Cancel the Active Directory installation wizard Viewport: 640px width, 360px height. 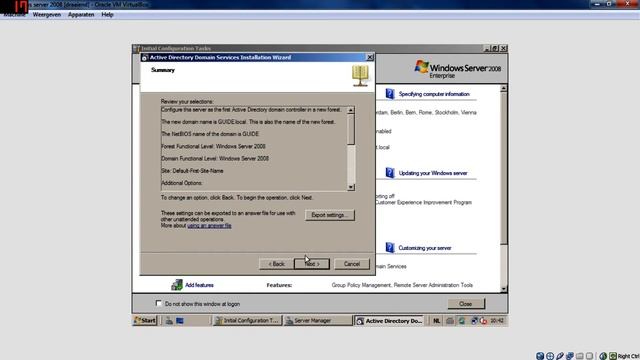coord(351,264)
